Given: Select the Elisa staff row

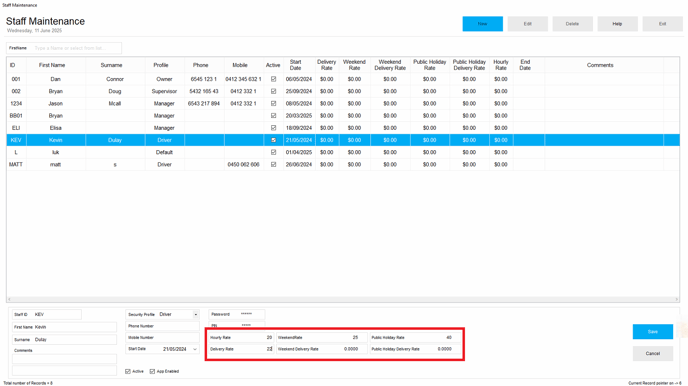Looking at the screenshot, I should 343,128.
